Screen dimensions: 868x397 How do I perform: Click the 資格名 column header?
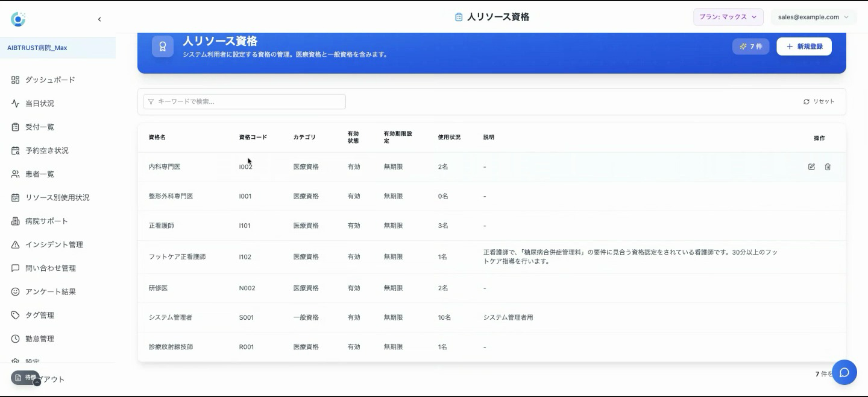157,137
